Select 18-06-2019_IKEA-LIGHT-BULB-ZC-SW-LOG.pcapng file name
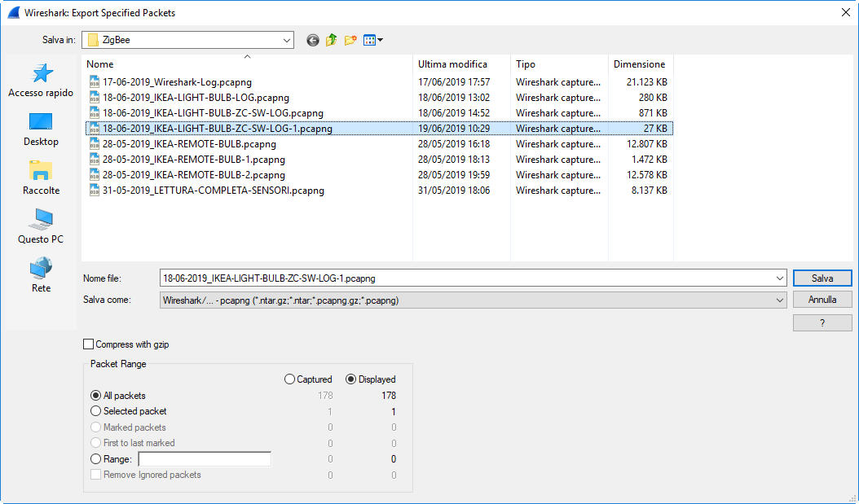Screen dimensions: 859x504 coord(213,113)
